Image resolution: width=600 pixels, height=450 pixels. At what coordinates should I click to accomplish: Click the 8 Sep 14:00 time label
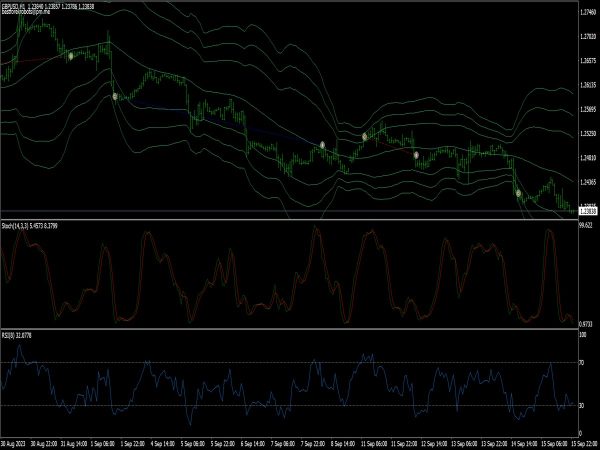click(343, 444)
